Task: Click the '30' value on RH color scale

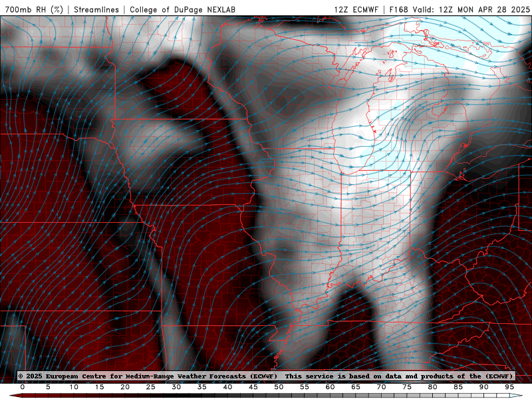Action: click(x=176, y=387)
